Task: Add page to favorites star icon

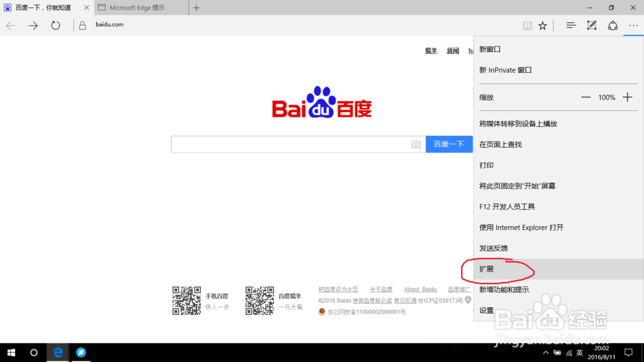Action: (542, 26)
